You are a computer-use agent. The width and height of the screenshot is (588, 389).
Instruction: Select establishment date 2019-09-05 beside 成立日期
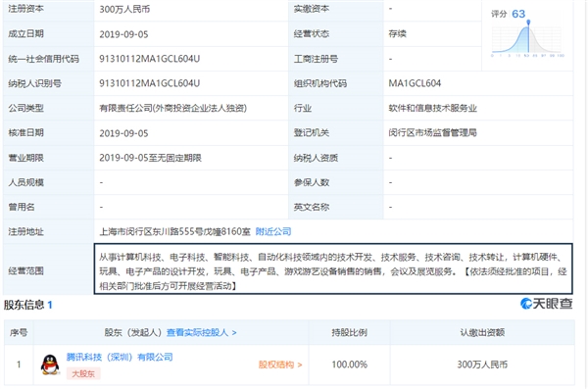click(123, 34)
